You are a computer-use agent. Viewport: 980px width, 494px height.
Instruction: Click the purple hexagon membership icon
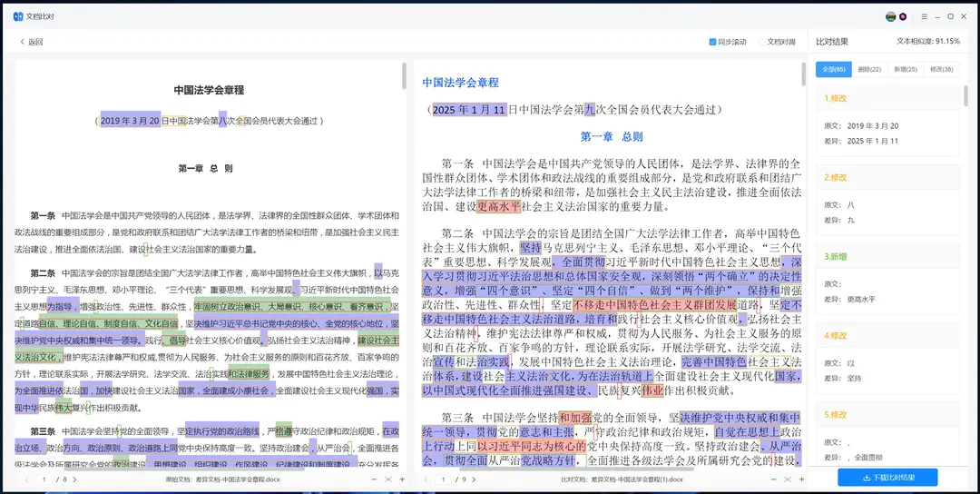pos(903,16)
